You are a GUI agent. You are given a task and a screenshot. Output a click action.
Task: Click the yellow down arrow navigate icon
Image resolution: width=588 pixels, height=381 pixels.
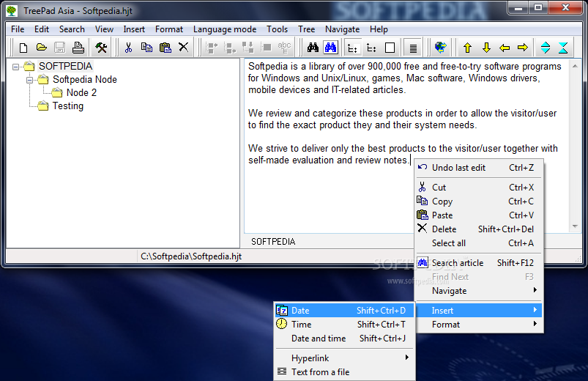click(x=486, y=48)
